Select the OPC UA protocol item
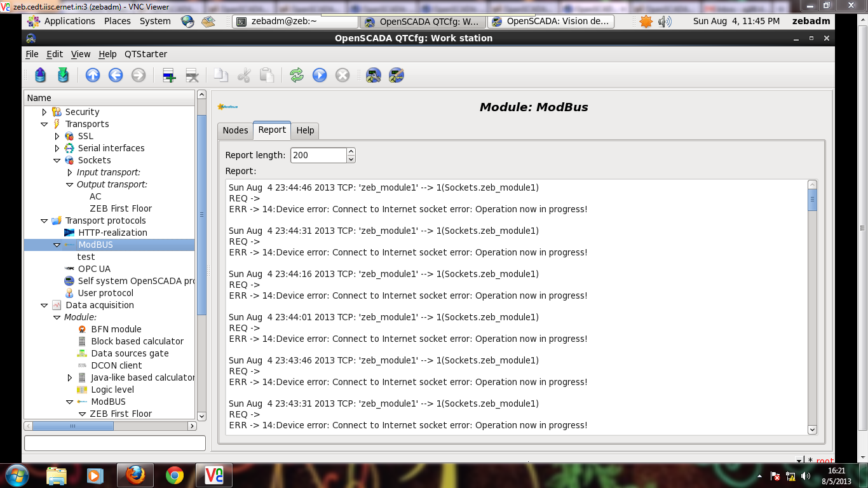This screenshot has height=488, width=868. (x=94, y=269)
